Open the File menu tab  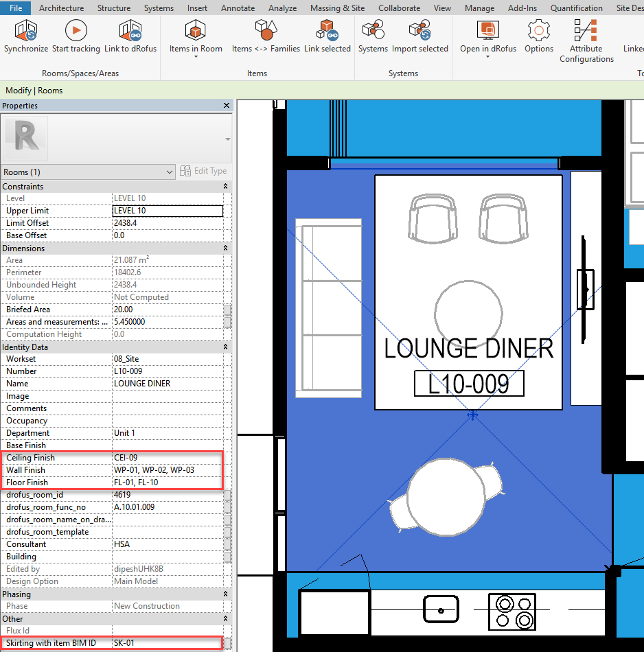click(15, 8)
